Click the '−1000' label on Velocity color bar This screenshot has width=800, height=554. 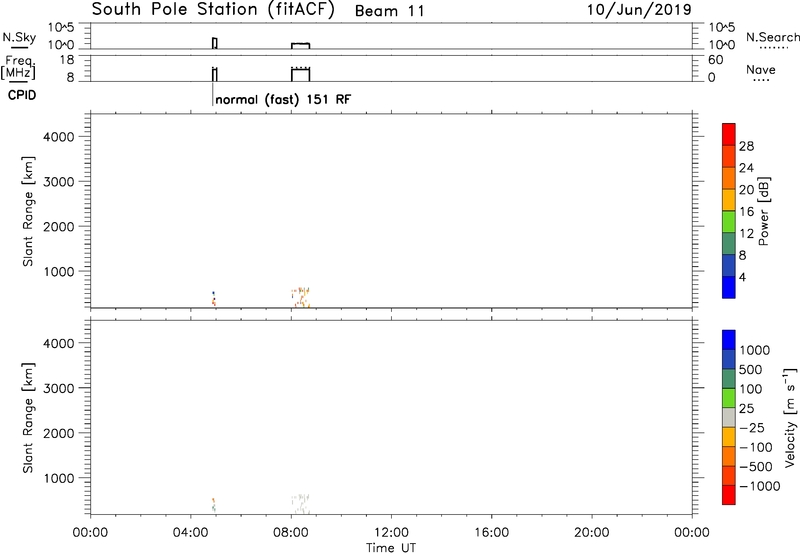[759, 486]
